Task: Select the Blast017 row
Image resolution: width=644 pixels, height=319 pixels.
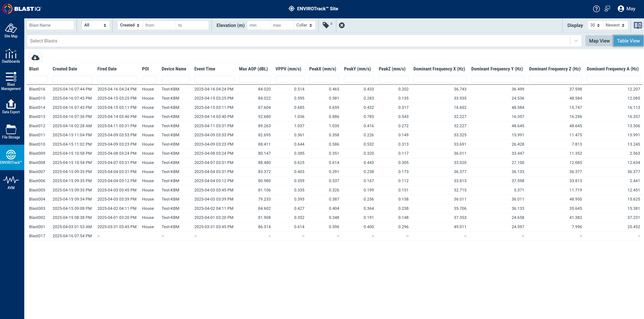Action: pyautogui.click(x=335, y=236)
